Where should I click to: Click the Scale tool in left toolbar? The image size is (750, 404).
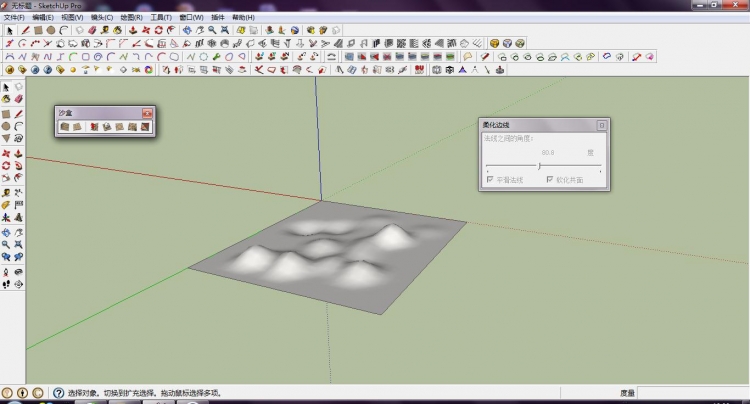click(6, 177)
